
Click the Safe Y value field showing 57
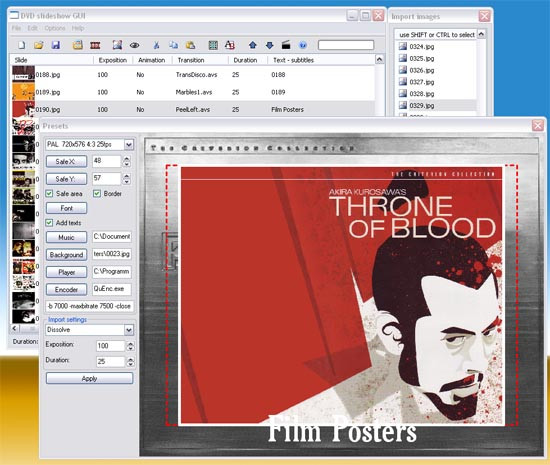click(x=107, y=178)
